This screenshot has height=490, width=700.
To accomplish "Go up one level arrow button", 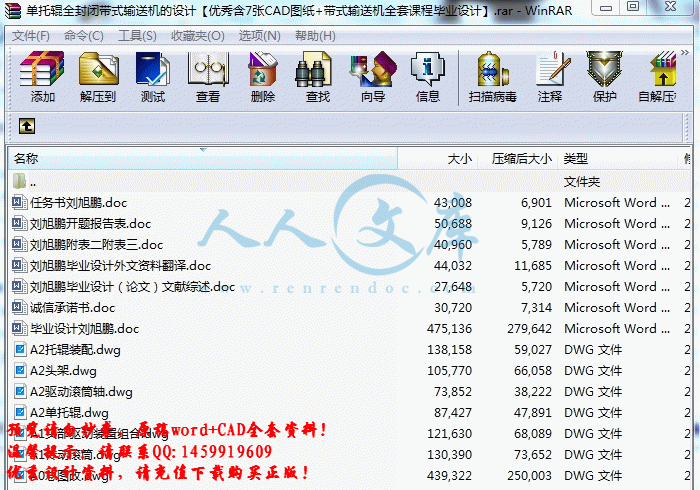I will [x=27, y=126].
